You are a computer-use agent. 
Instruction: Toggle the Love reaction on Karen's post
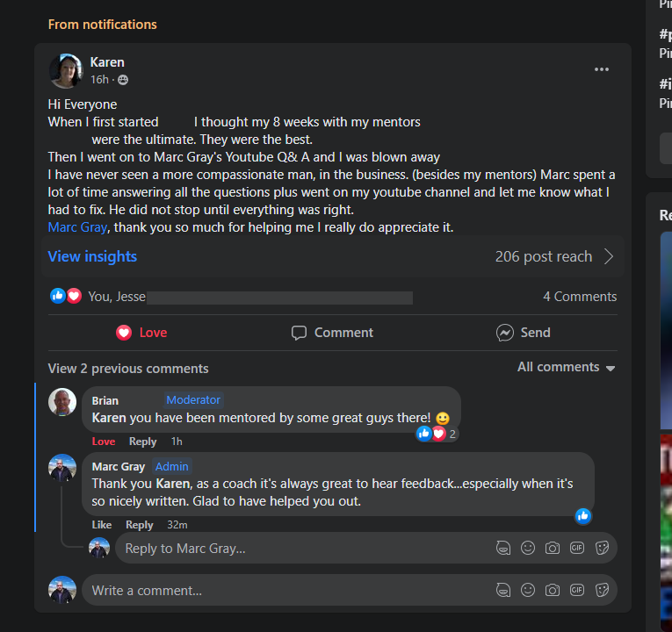click(x=141, y=333)
